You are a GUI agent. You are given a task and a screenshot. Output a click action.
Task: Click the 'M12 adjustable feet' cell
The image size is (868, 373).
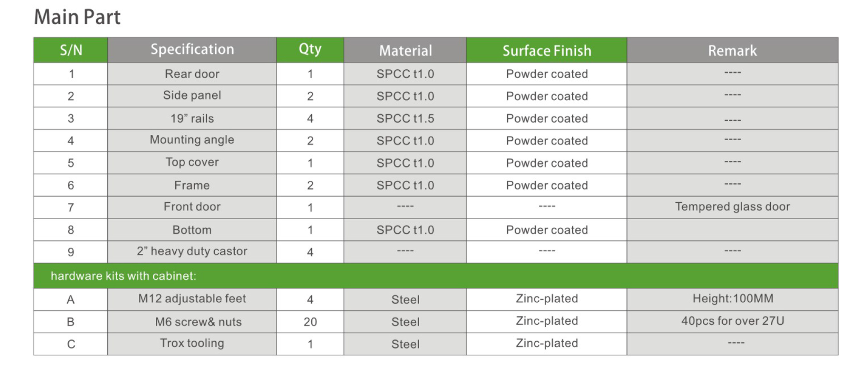pyautogui.click(x=192, y=299)
